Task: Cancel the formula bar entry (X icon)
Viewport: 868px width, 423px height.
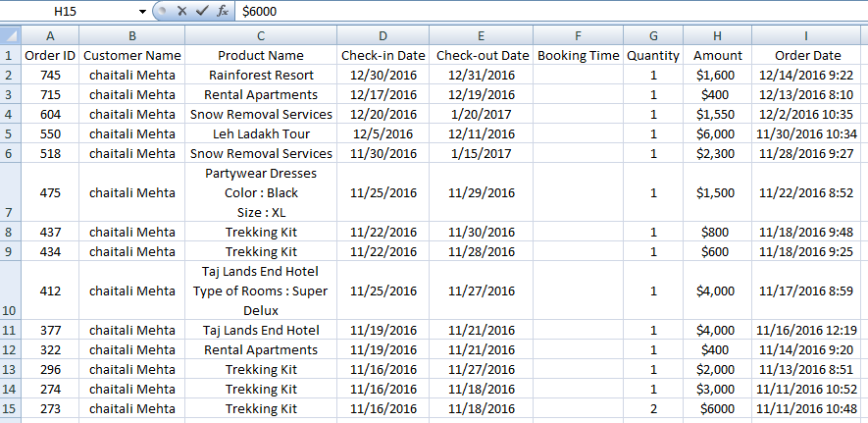Action: [182, 11]
